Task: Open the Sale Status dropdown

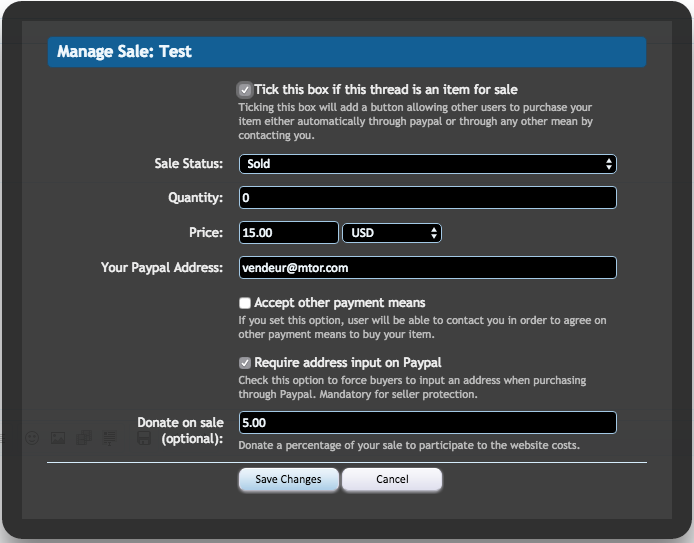Action: (427, 164)
